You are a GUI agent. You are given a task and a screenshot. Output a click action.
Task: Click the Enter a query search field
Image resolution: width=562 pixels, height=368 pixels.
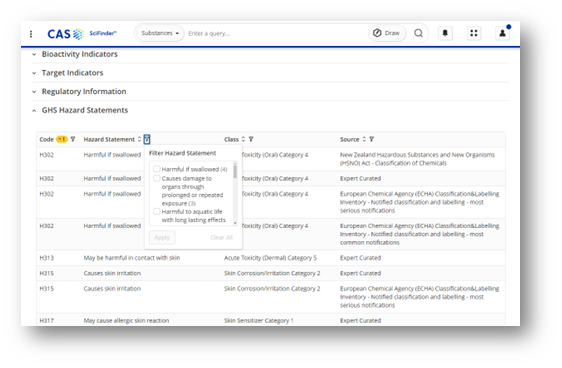click(276, 33)
